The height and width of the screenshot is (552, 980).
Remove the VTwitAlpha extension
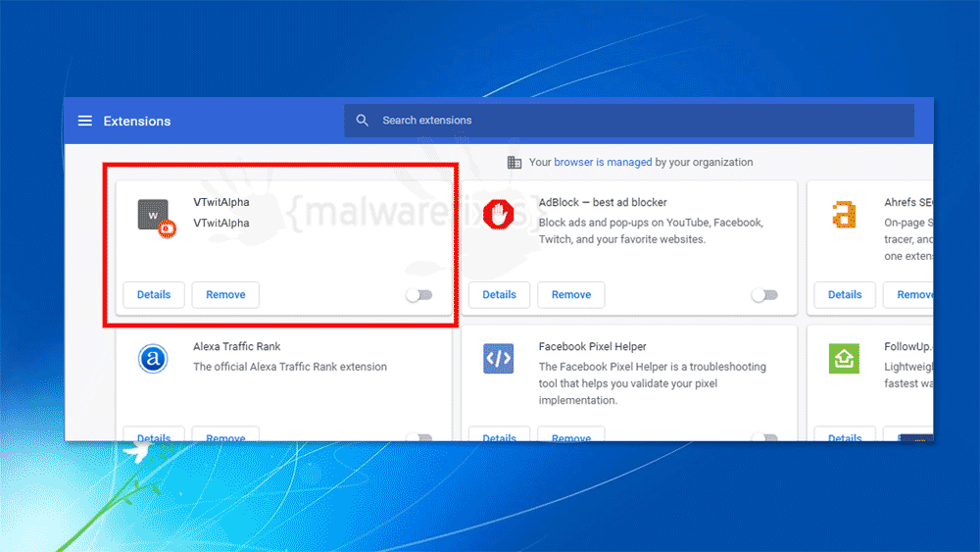(225, 294)
